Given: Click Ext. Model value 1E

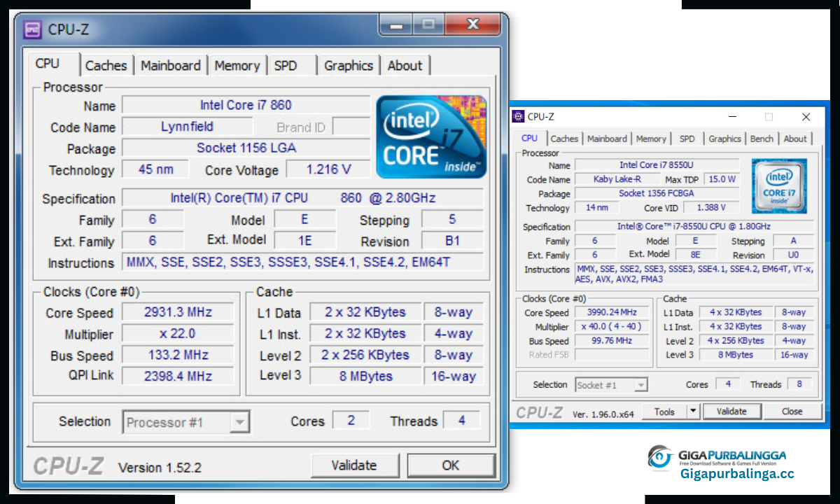Looking at the screenshot, I should 304,241.
